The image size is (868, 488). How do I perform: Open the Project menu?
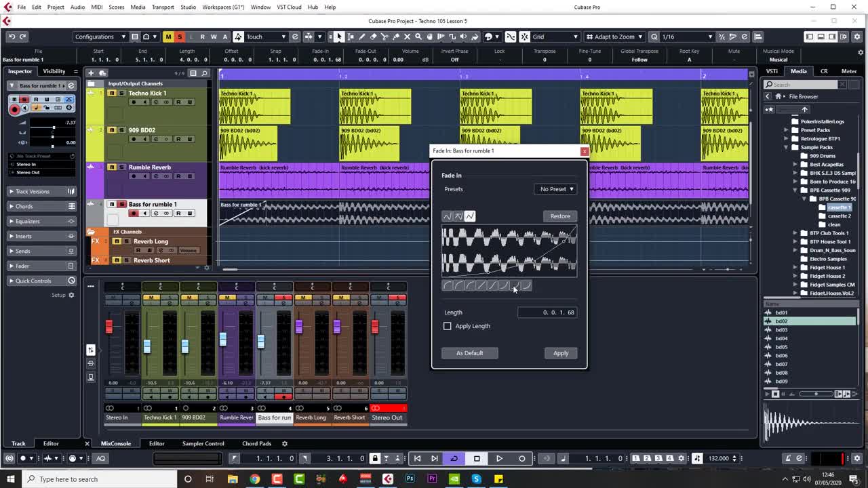[x=56, y=7]
